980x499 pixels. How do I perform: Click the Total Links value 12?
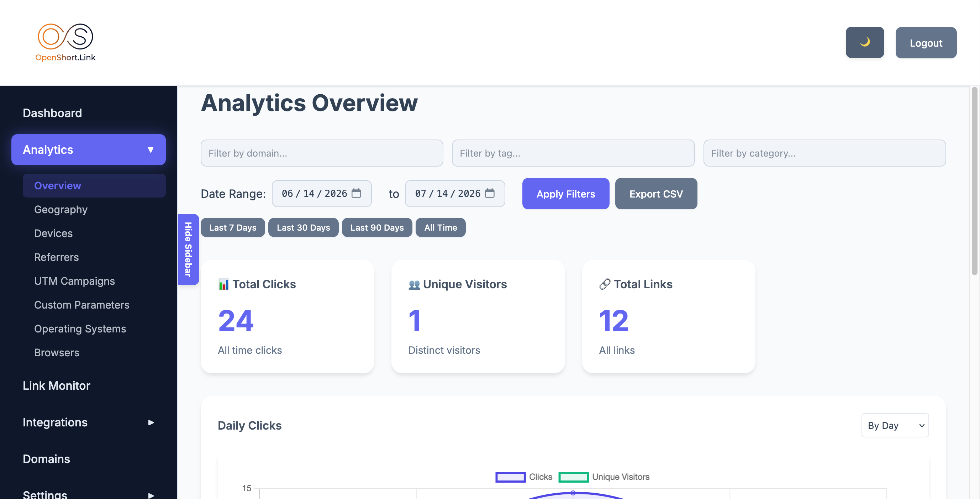pos(613,320)
